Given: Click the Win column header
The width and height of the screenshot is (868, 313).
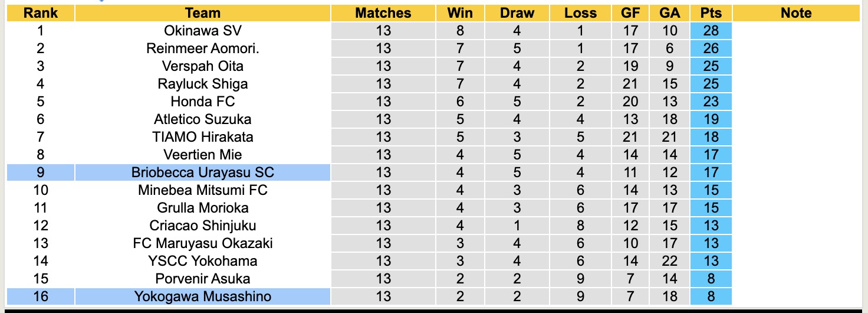Looking at the screenshot, I should pos(460,13).
